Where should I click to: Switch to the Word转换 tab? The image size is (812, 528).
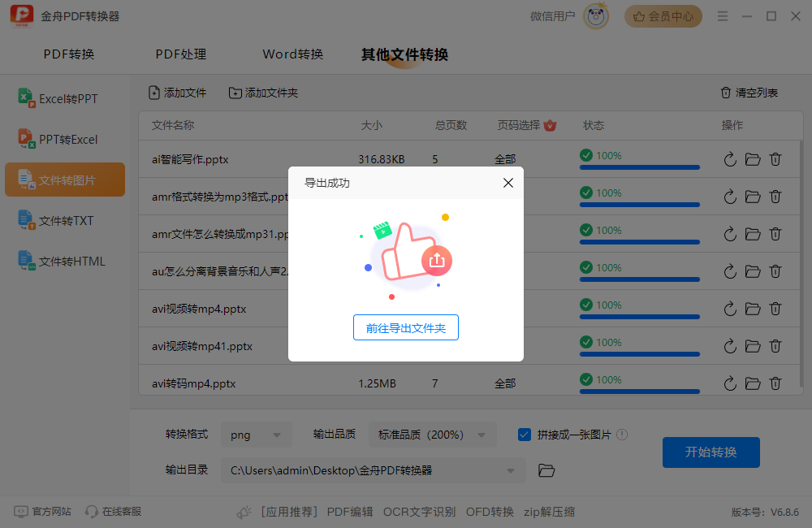[x=292, y=54]
